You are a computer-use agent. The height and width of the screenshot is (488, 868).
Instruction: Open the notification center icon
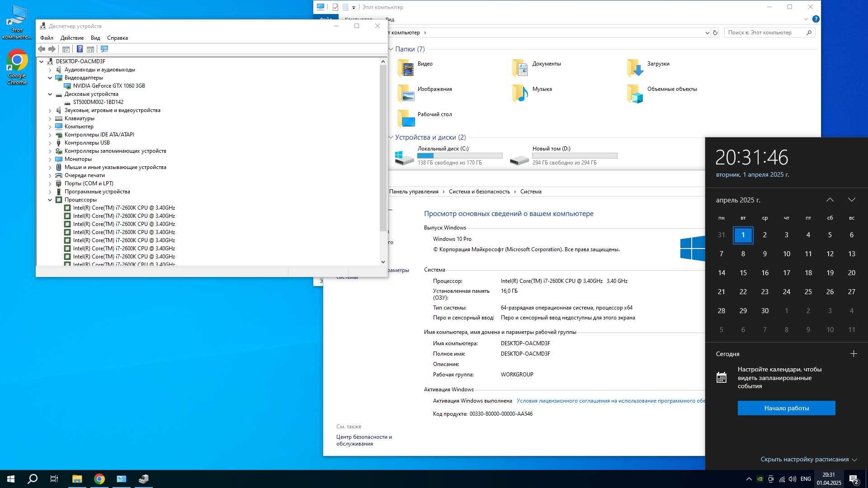click(854, 479)
